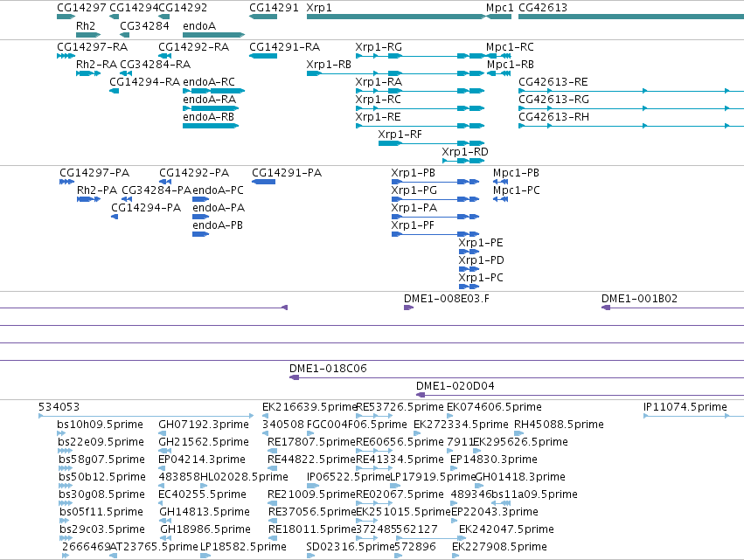
Task: Click EST SD02316.5prime label
Action: [x=351, y=547]
